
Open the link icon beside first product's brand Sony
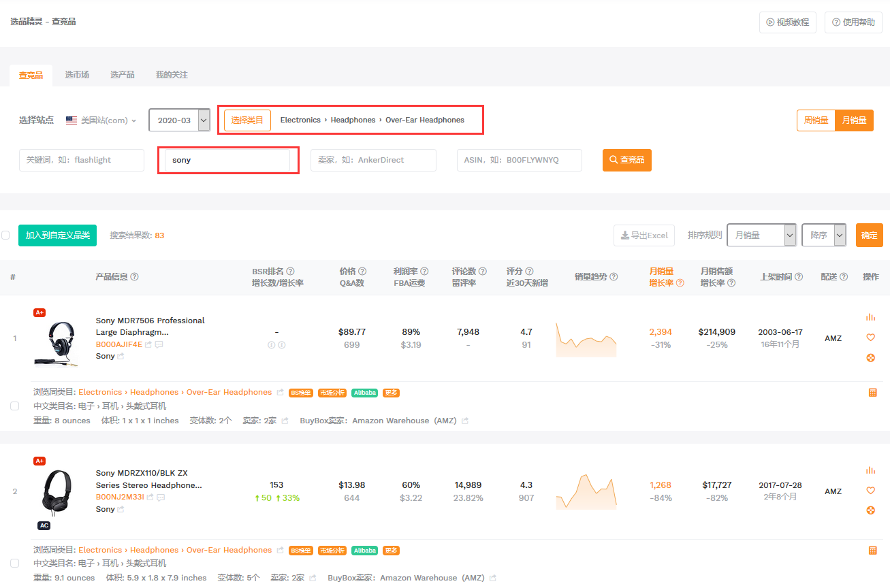click(x=121, y=356)
